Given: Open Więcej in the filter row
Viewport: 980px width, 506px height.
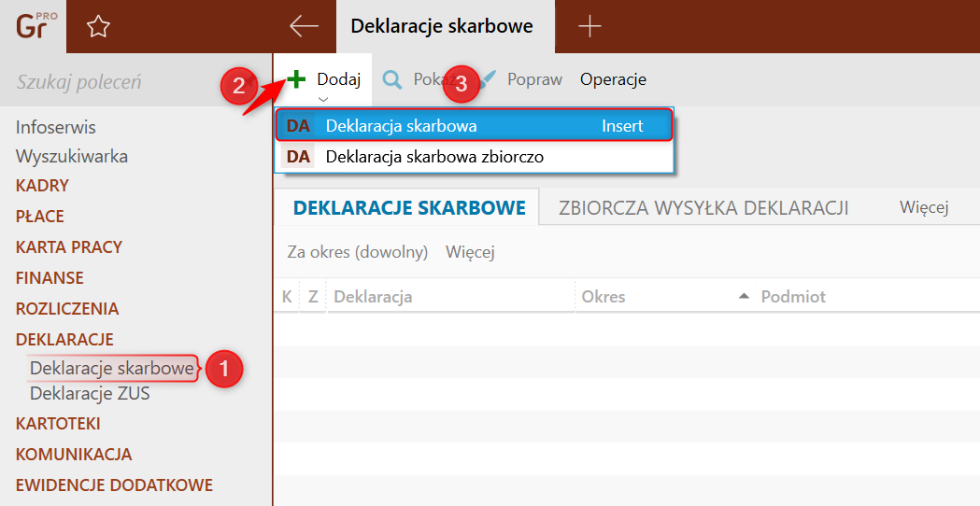Looking at the screenshot, I should point(470,252).
